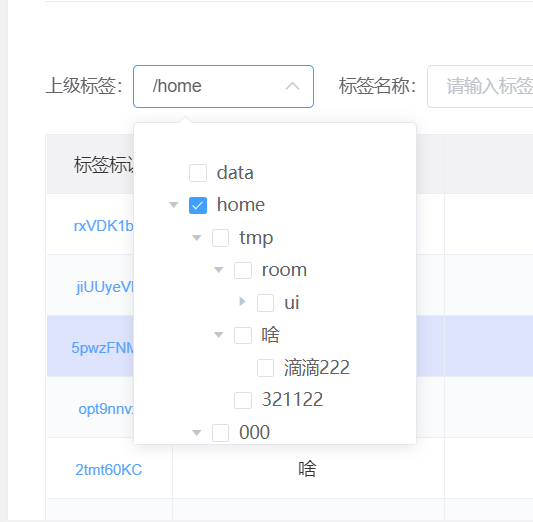
Task: Open the opt9nnv tag link
Action: click(106, 409)
